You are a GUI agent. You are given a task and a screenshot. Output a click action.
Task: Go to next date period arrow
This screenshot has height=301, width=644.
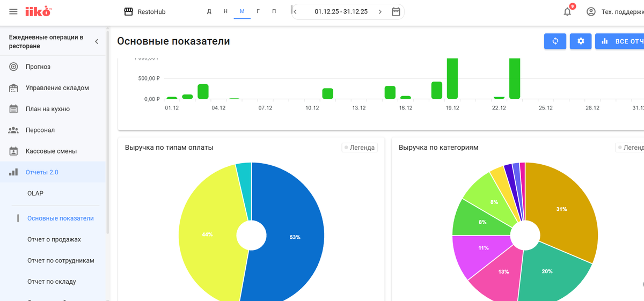coord(380,12)
